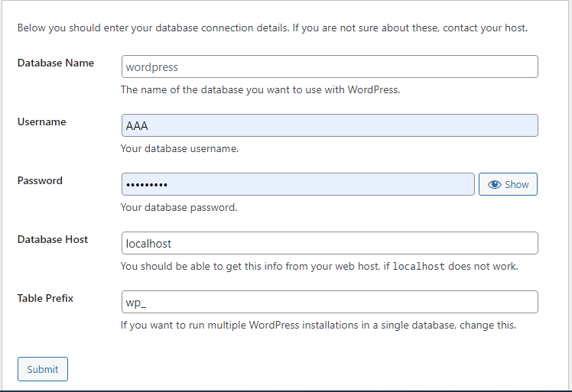Click the "Username" field label
This screenshot has width=572, height=392.
click(42, 121)
